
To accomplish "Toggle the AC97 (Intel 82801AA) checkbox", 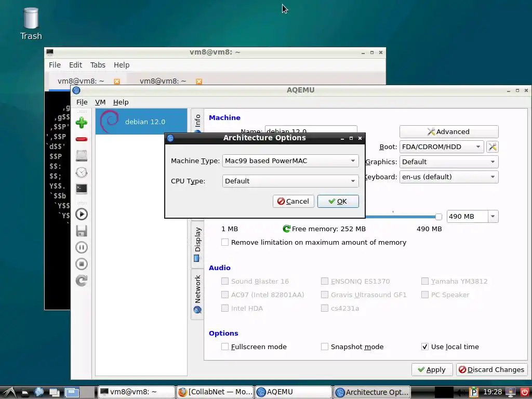I will click(x=224, y=295).
